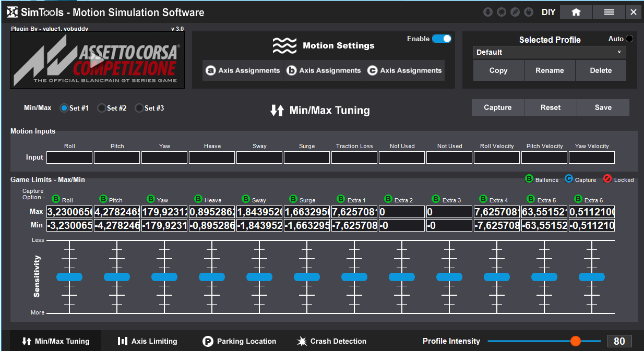This screenshot has width=644, height=351.
Task: Open the 'a' Axis Assignments panel
Action: [x=243, y=70]
